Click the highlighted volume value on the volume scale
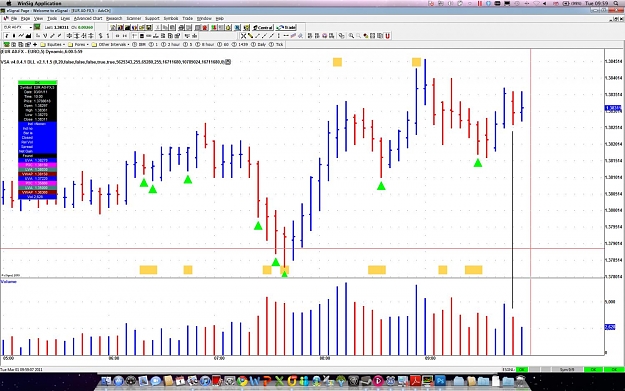625x391 pixels. click(610, 327)
